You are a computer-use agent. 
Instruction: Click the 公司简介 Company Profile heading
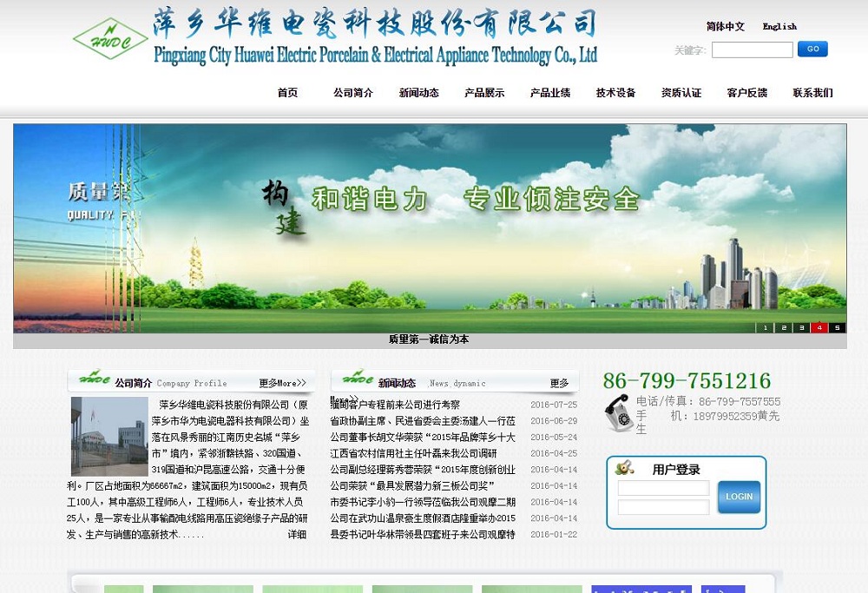pyautogui.click(x=170, y=383)
